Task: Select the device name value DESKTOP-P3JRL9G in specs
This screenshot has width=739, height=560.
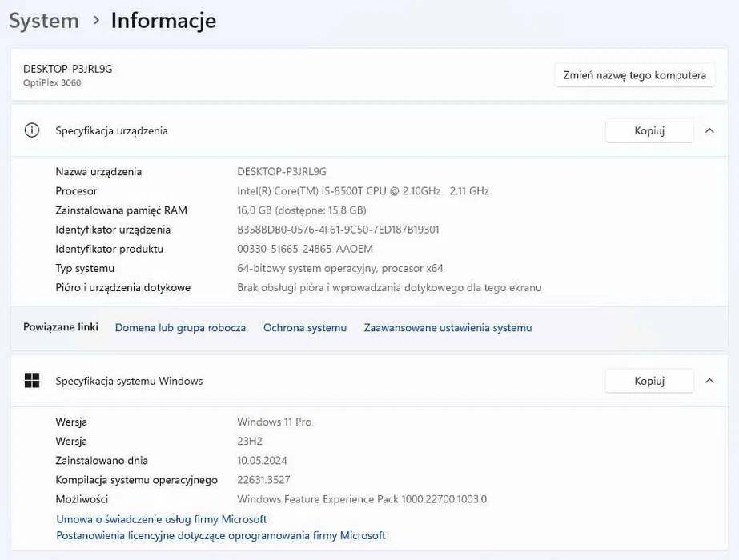Action: click(x=282, y=171)
